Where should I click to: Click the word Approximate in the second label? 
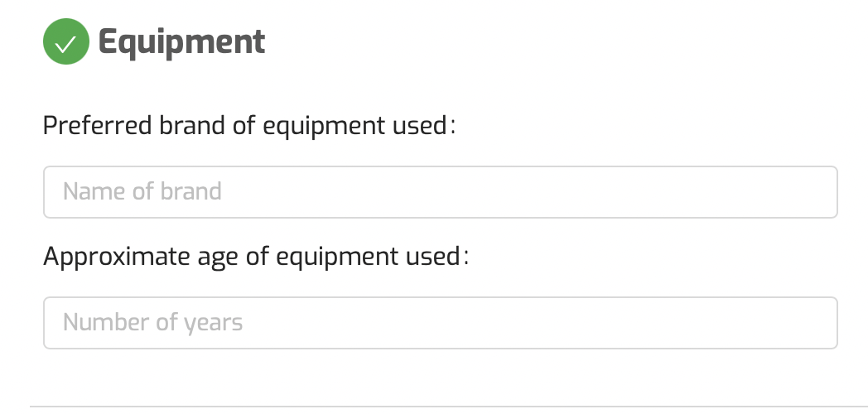point(117,257)
